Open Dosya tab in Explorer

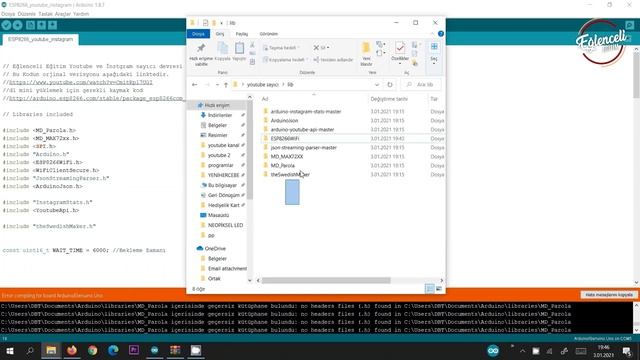point(198,33)
